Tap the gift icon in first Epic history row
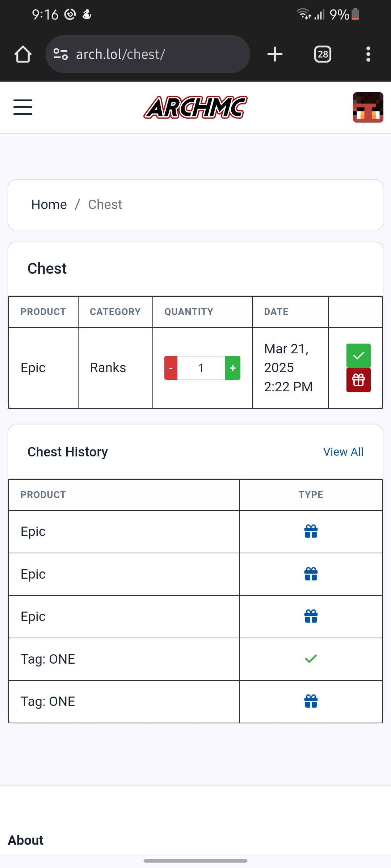Viewport: 391px width, 868px height. click(311, 532)
